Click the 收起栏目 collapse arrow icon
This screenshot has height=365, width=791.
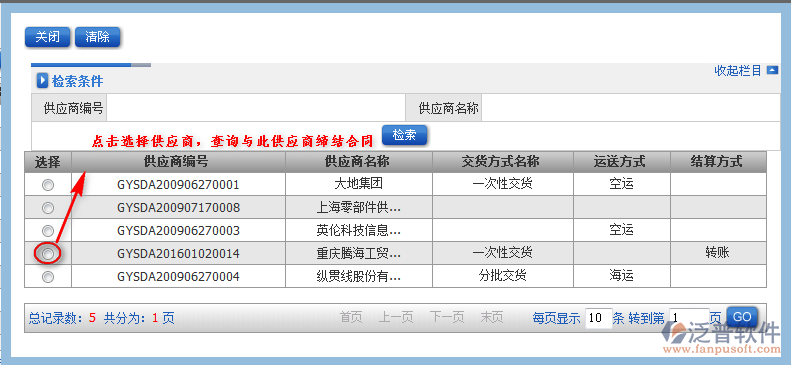pyautogui.click(x=772, y=71)
